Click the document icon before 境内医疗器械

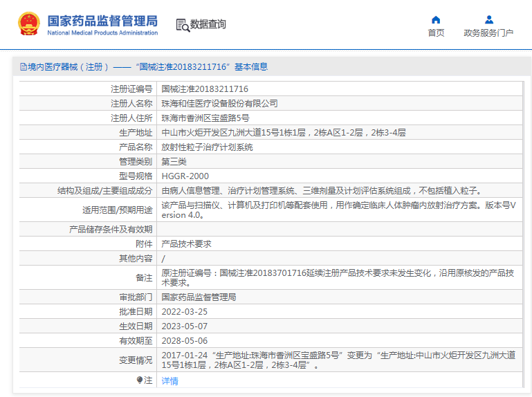[24, 67]
